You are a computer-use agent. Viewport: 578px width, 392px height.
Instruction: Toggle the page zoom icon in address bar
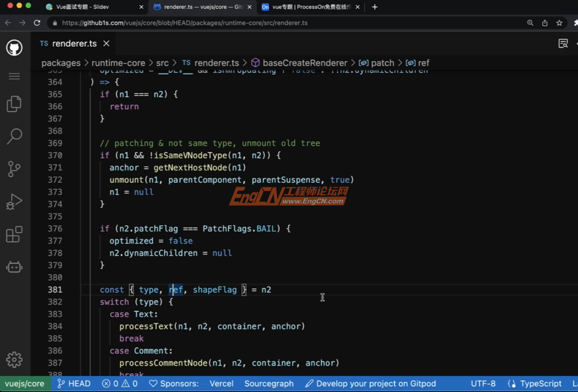tap(530, 23)
